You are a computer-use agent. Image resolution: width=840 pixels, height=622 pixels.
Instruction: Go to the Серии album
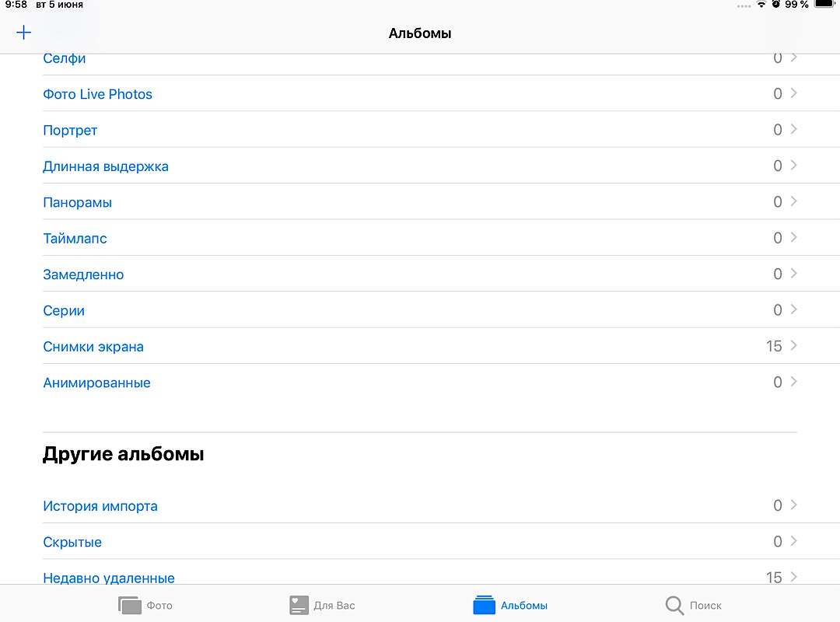coord(64,311)
